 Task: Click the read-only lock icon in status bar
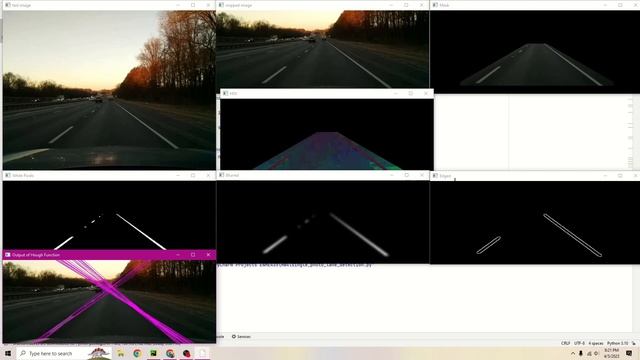point(634,343)
